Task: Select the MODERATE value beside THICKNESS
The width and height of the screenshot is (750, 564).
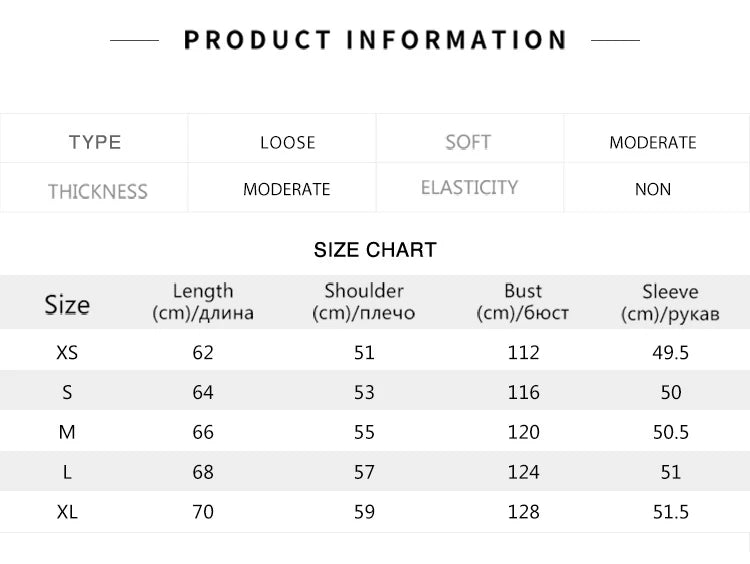Action: (x=286, y=189)
